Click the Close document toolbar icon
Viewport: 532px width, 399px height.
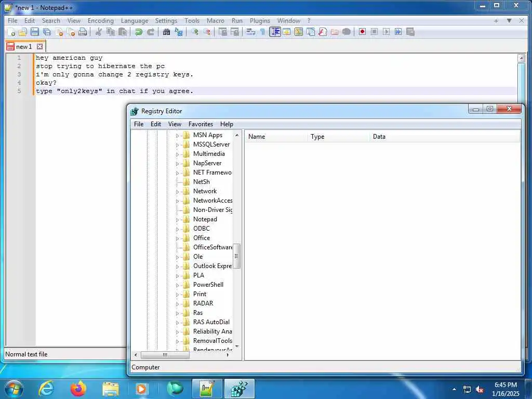(x=59, y=32)
